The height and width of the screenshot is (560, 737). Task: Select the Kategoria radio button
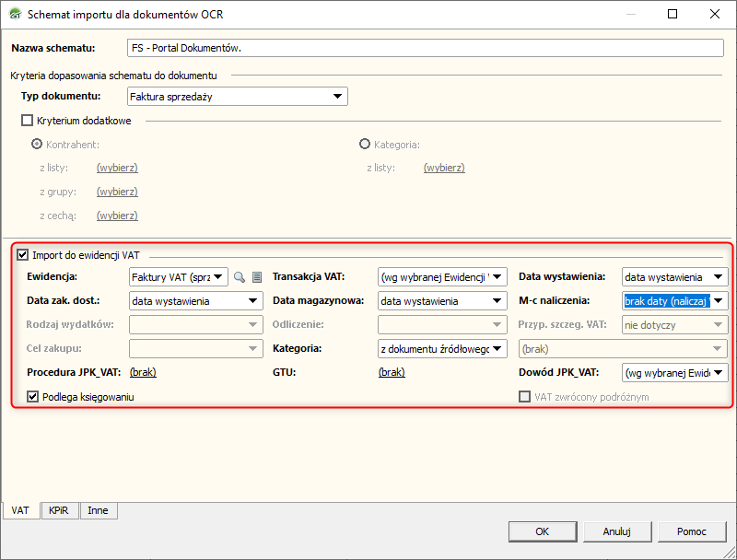point(365,144)
